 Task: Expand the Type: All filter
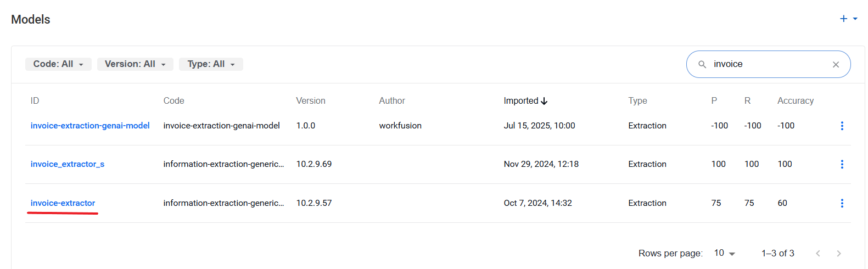point(211,64)
